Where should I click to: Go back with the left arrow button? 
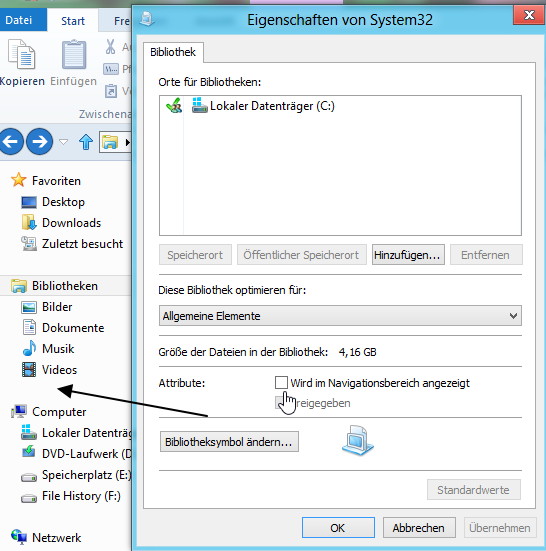(11, 142)
